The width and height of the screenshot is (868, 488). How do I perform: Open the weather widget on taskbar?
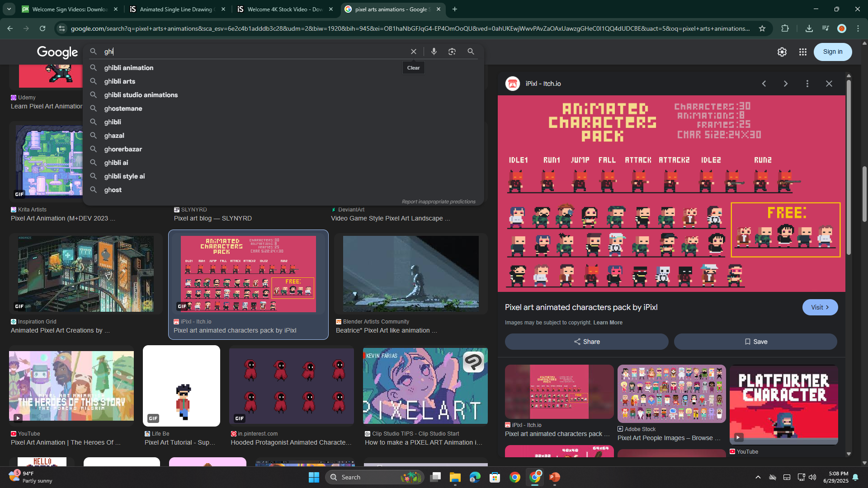31,477
